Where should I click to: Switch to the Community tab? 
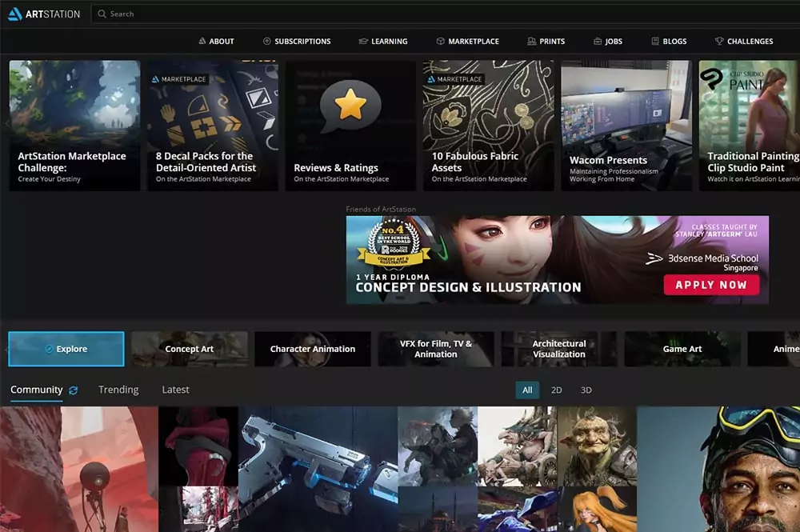point(36,390)
